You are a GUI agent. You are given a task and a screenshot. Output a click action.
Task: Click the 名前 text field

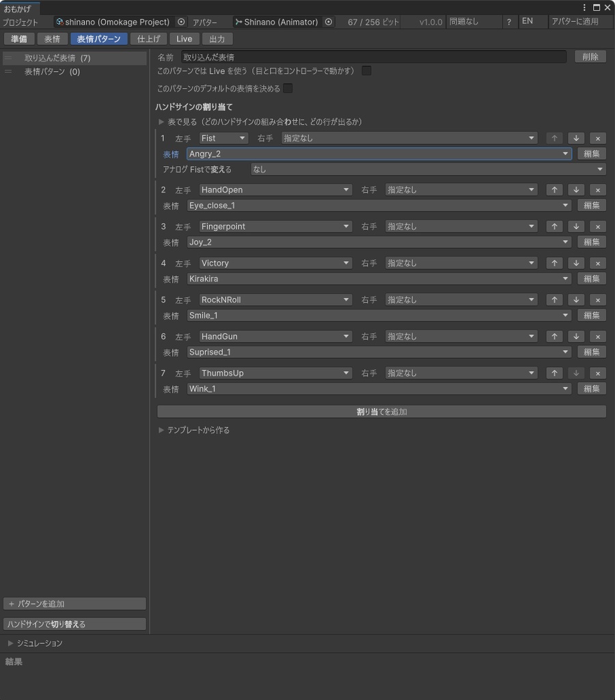pos(374,57)
